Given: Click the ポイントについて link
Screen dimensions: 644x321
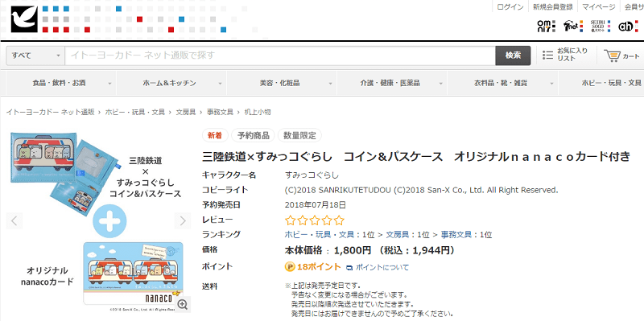Looking at the screenshot, I should (x=382, y=268).
